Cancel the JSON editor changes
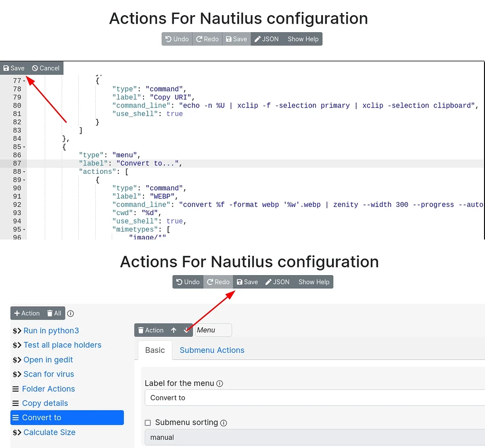485x448 pixels. point(45,68)
